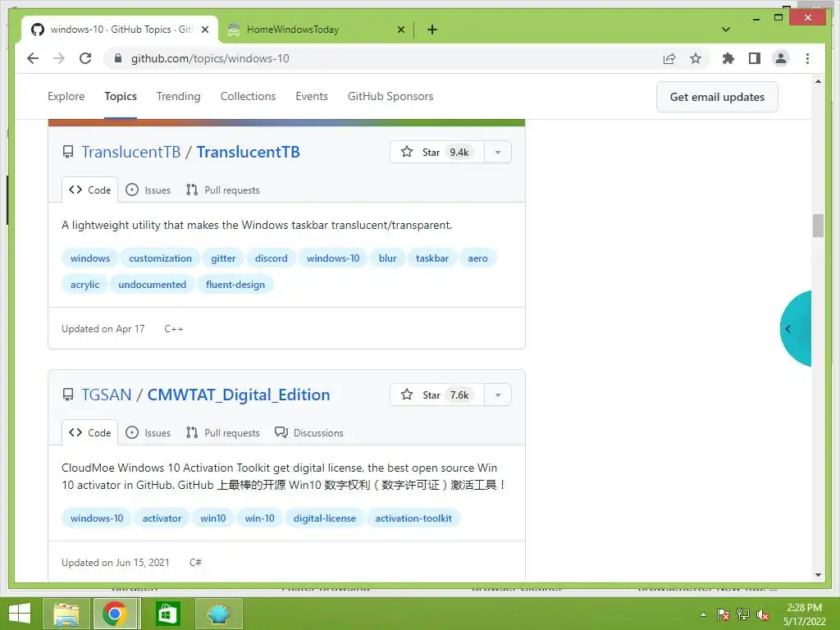Open the TGSAN owner link
This screenshot has width=840, height=630.
tap(106, 395)
